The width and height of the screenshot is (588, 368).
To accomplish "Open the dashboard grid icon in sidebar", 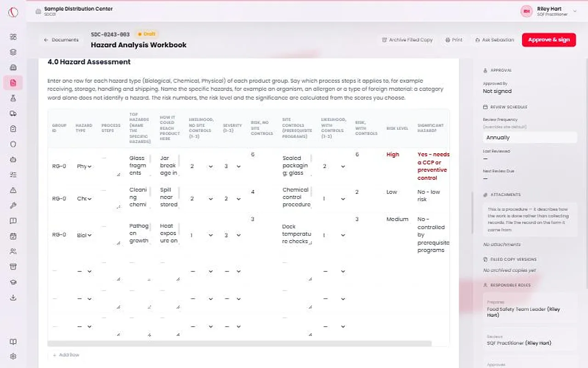I will click(x=13, y=37).
